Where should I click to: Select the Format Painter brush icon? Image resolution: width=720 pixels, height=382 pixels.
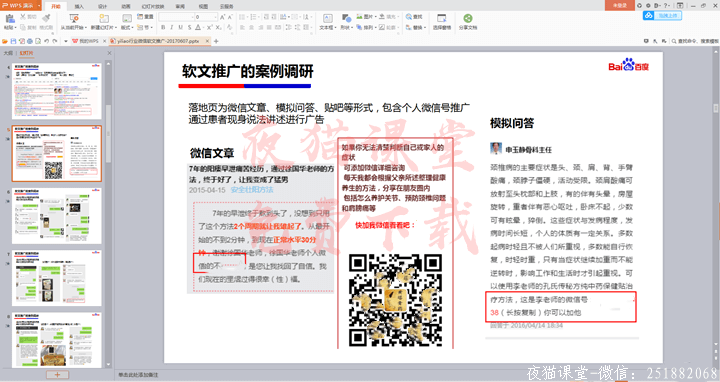tap(46, 17)
